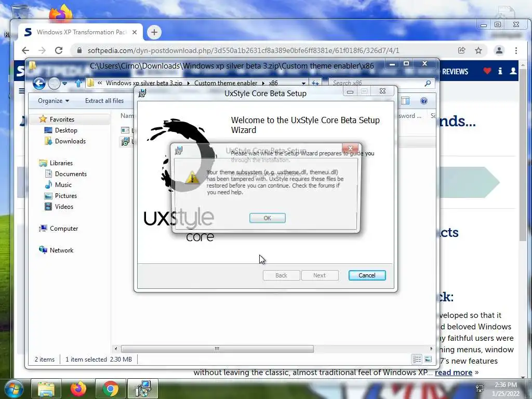Screen dimensions: 532x399
Task: Open File Explorer from taskbar
Action: [46, 389]
